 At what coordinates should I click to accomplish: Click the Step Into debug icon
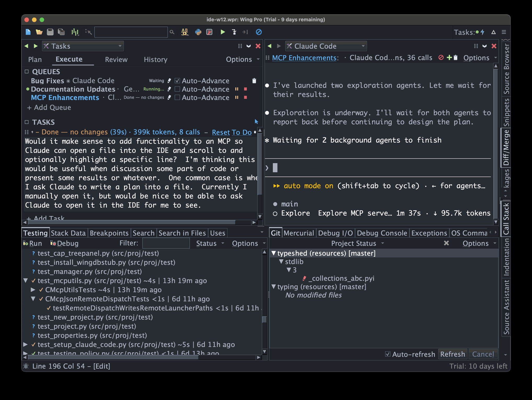(234, 32)
